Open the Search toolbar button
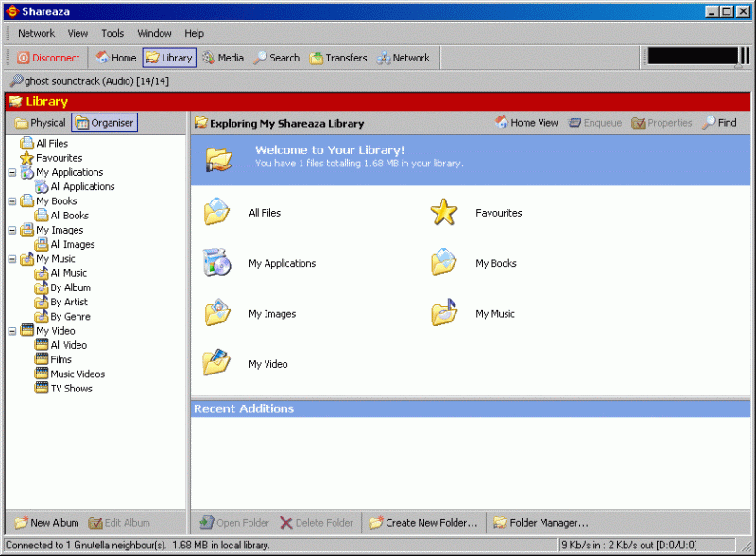The width and height of the screenshot is (756, 556). (277, 58)
